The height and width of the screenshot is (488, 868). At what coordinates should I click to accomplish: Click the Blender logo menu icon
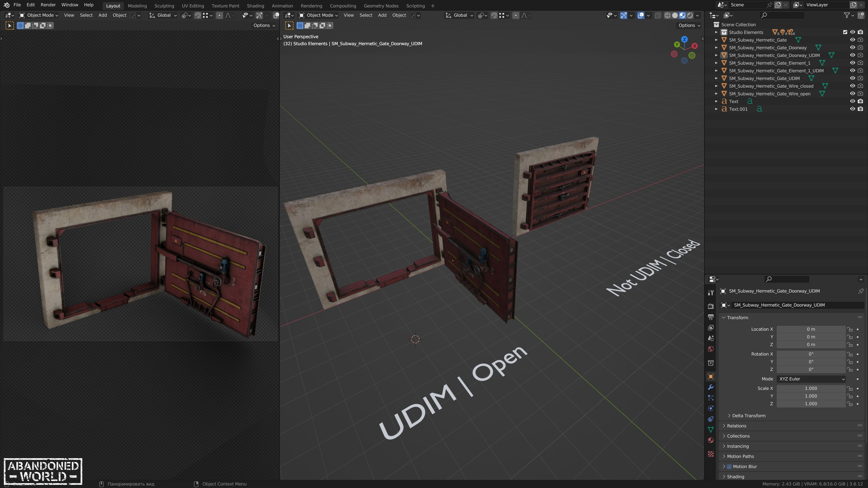(6, 5)
